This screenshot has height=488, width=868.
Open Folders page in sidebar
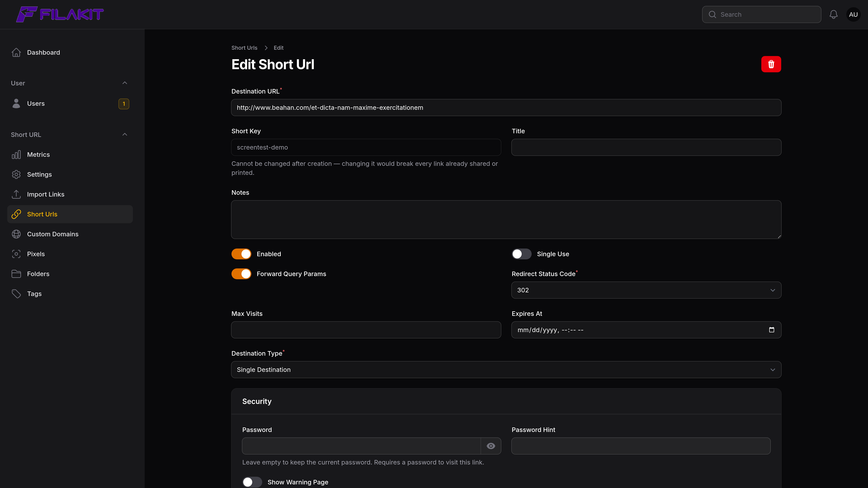70,274
